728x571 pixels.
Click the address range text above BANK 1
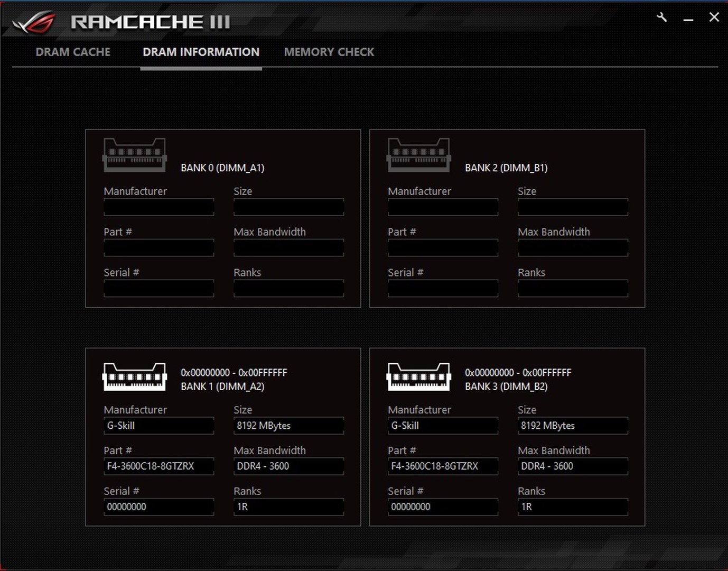point(234,373)
